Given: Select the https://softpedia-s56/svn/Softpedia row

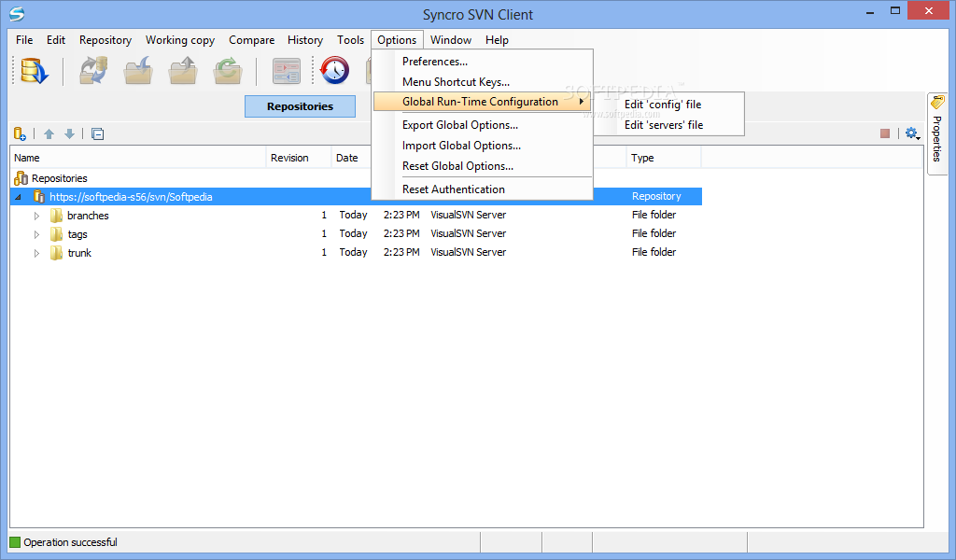Looking at the screenshot, I should tap(356, 197).
